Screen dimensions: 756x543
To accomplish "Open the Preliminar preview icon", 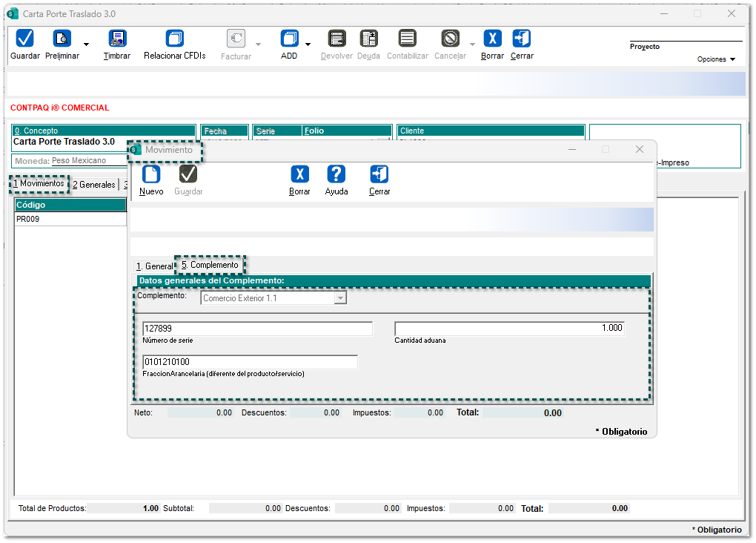I will [x=62, y=39].
